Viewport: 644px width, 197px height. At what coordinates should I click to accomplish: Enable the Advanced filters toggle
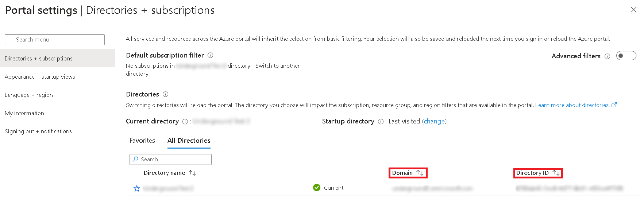pos(626,56)
